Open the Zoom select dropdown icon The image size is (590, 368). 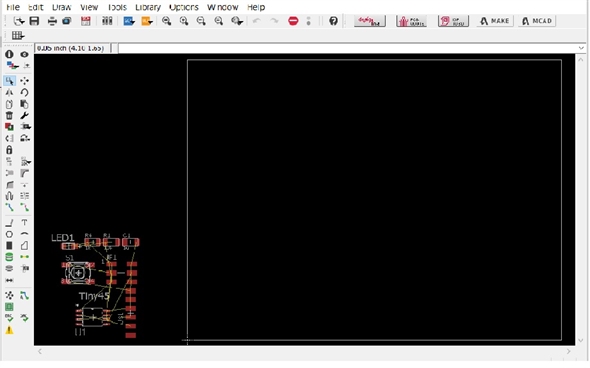pyautogui.click(x=237, y=21)
